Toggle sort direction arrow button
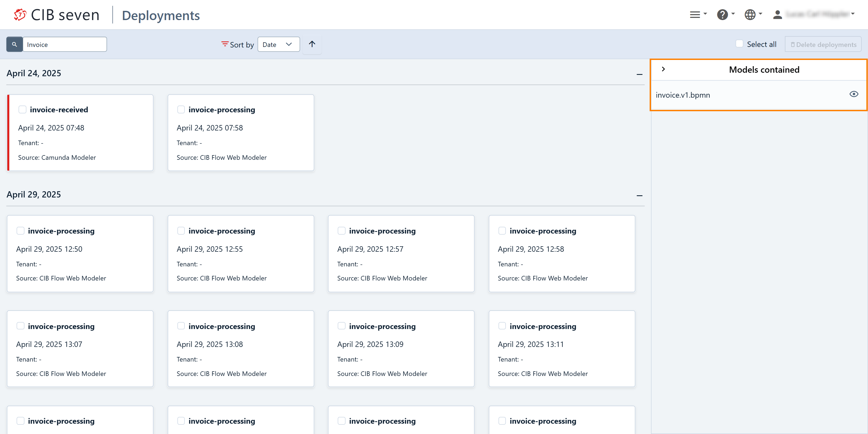 click(x=312, y=44)
